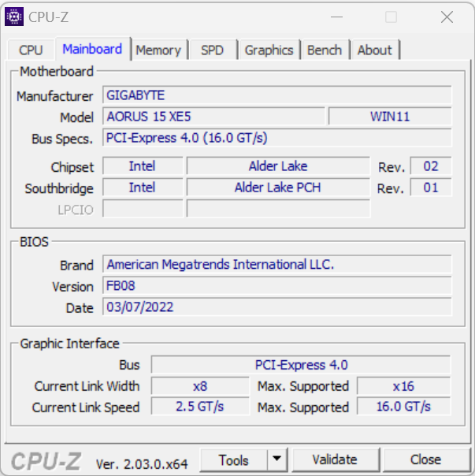
Task: Select the BIOS version FB08 field
Action: [276, 285]
